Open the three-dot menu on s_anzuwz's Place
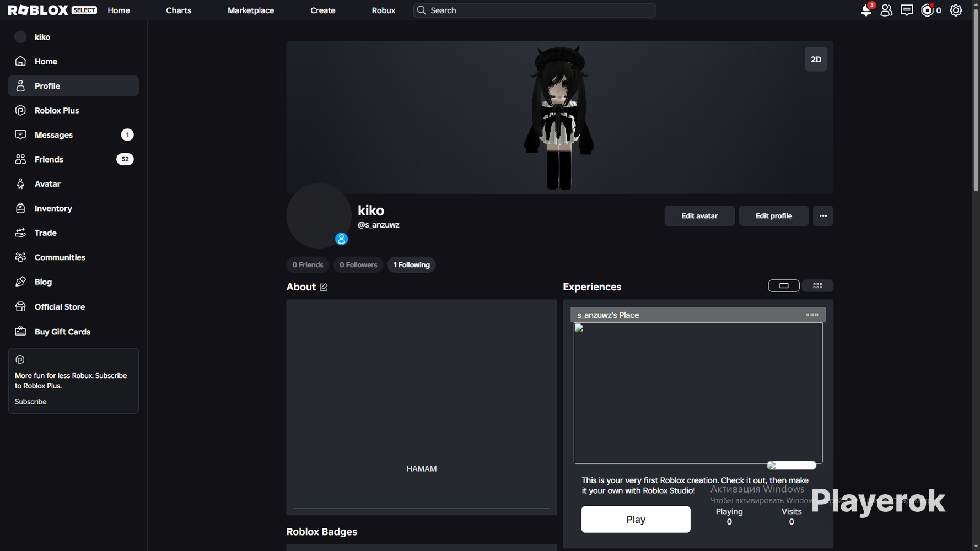The height and width of the screenshot is (551, 980). [812, 315]
